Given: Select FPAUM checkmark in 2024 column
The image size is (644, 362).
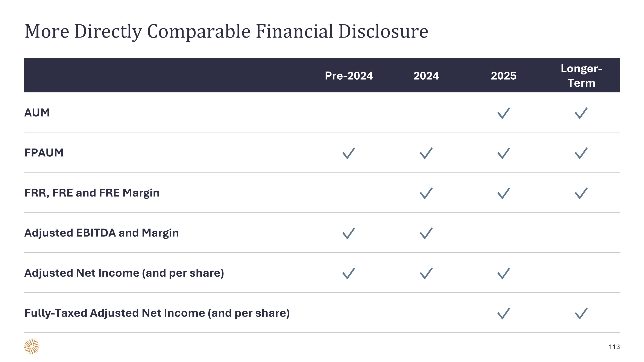Looking at the screenshot, I should pyautogui.click(x=426, y=153).
